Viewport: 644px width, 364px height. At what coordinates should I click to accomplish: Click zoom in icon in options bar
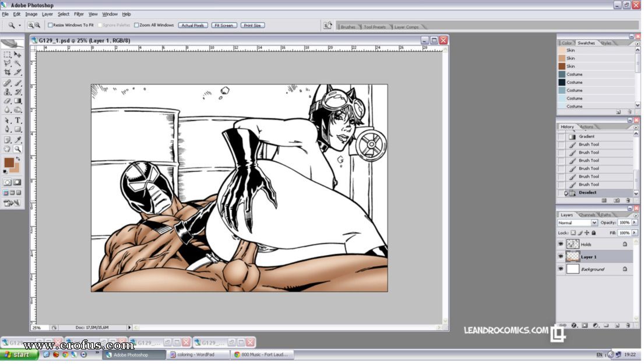click(x=30, y=26)
